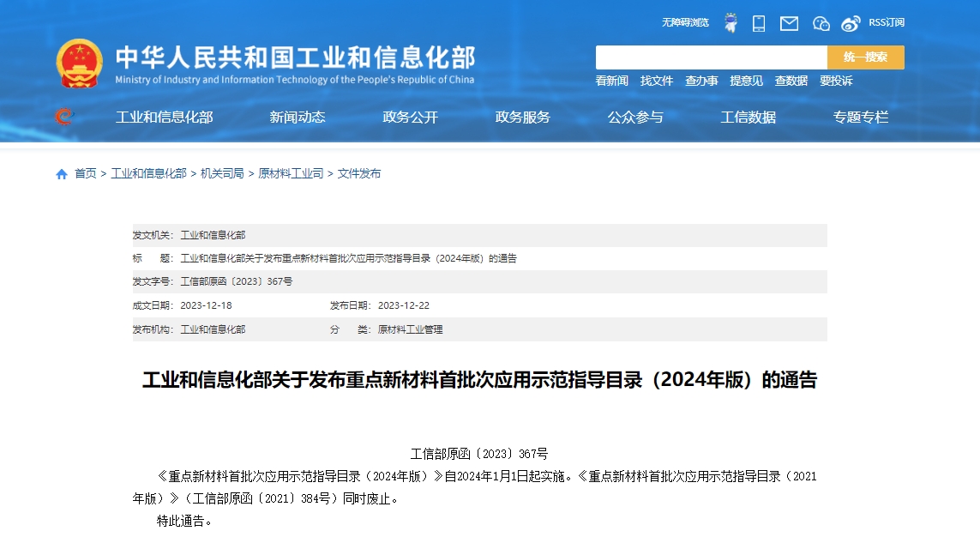Open the RSS订阅 link
980x555 pixels.
point(887,23)
